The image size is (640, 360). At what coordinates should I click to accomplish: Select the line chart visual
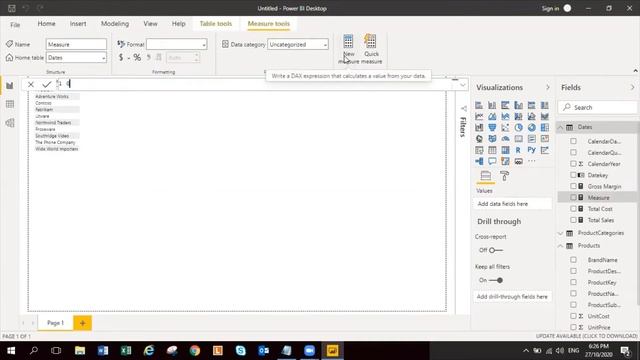pyautogui.click(x=479, y=116)
